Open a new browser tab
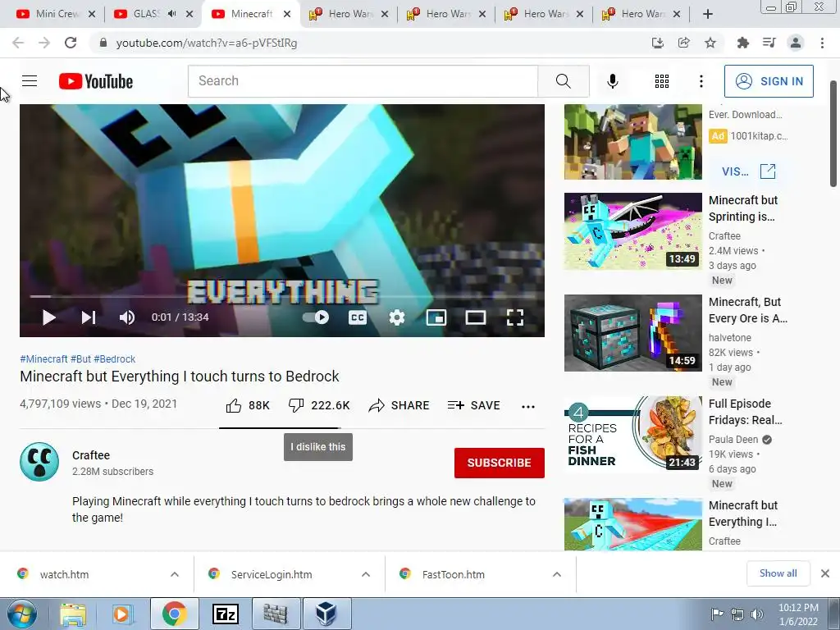 click(x=708, y=14)
